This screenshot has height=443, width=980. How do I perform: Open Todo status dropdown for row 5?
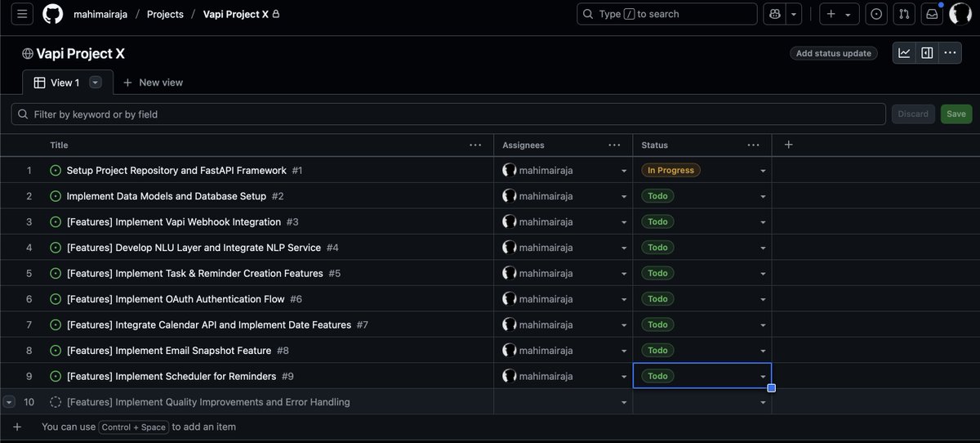click(763, 273)
